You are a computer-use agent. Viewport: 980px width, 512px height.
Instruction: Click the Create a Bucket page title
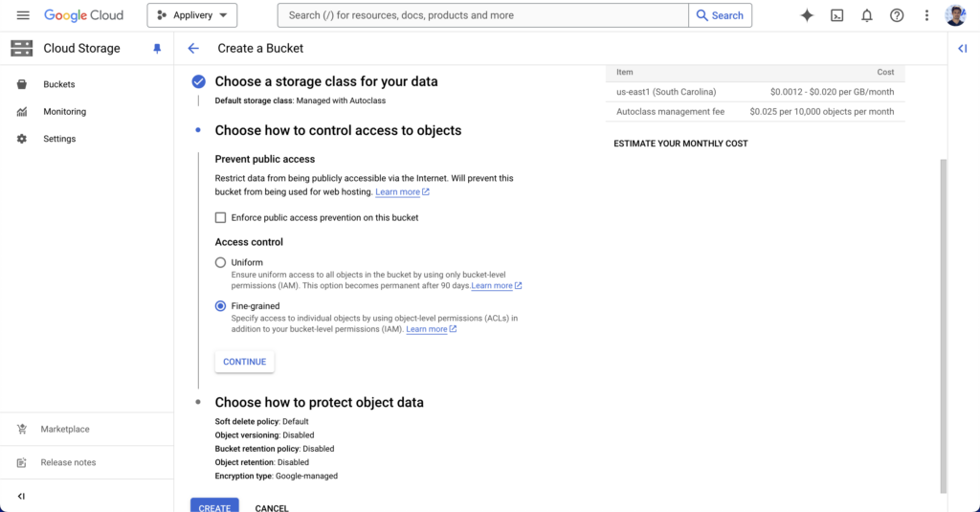(260, 48)
